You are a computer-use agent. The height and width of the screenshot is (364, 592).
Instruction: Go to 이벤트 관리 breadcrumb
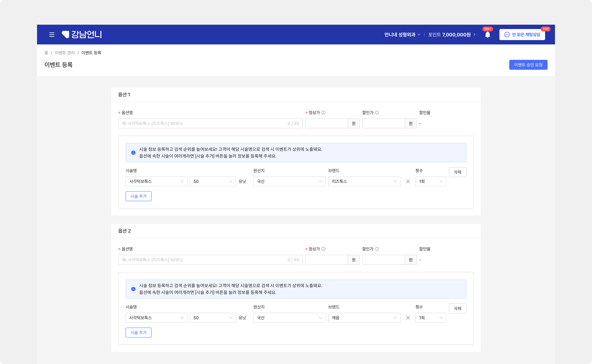pos(65,53)
